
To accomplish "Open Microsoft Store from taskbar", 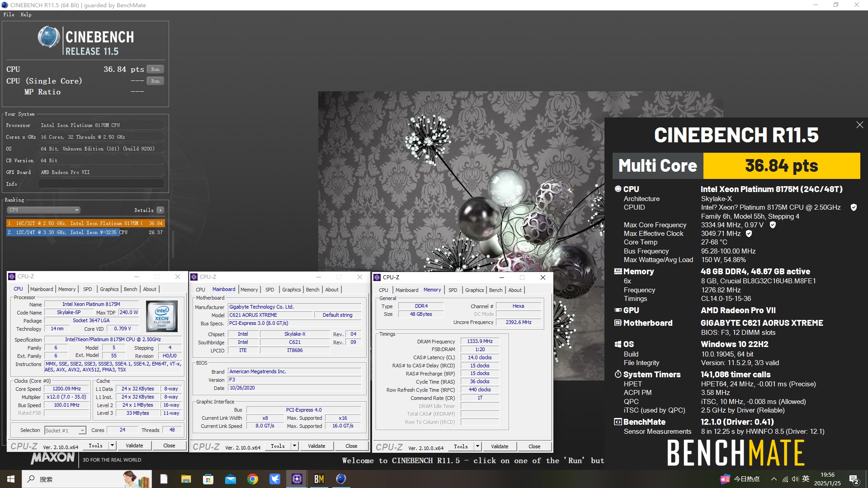I will coord(208,479).
